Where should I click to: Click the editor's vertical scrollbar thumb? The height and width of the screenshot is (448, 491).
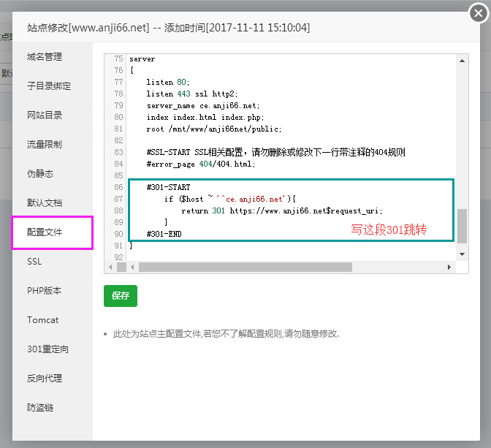click(462, 225)
